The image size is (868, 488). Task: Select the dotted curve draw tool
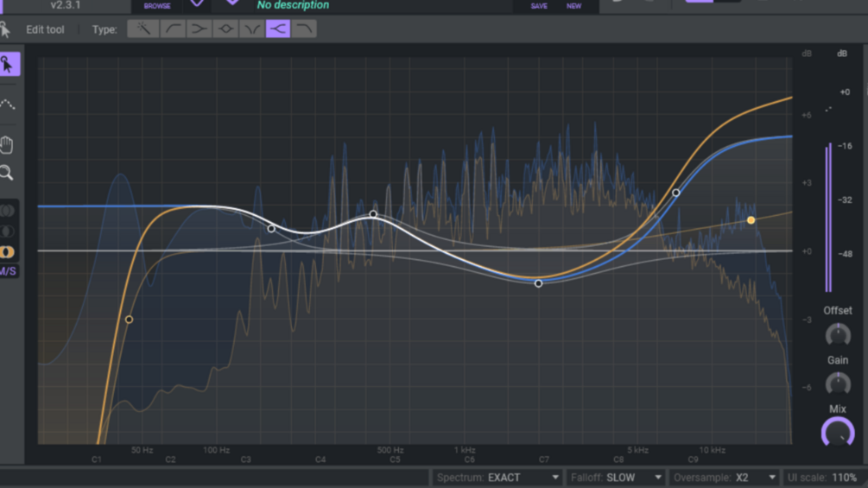tap(7, 105)
